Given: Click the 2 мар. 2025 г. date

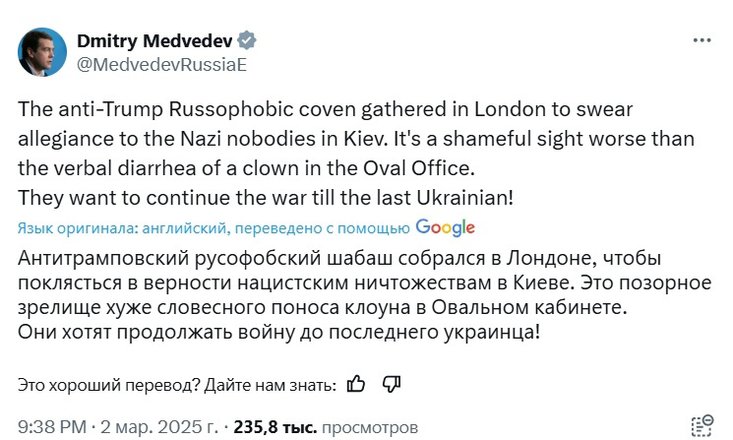Looking at the screenshot, I should (159, 427).
